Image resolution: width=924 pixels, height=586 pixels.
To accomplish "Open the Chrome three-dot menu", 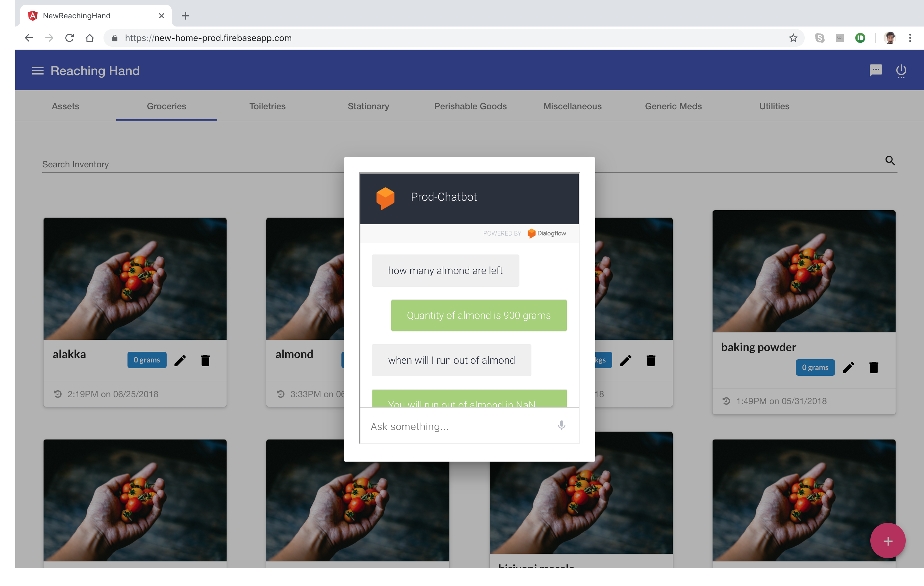I will point(909,38).
